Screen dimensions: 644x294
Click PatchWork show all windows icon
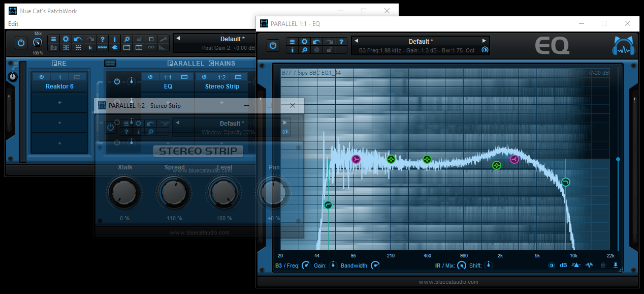[x=127, y=47]
